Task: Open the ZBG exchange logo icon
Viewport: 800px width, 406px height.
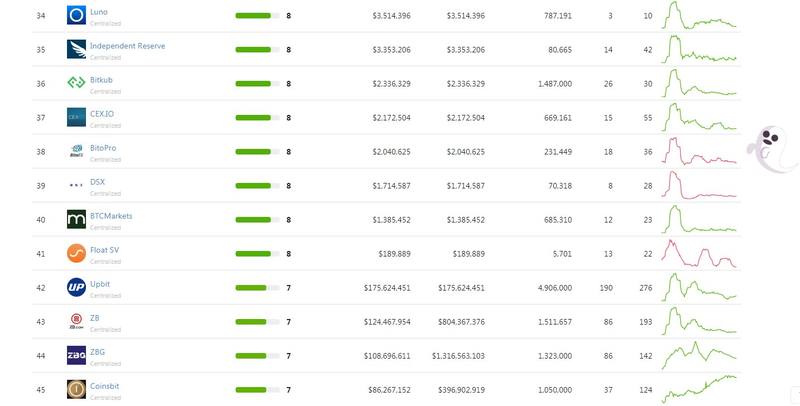Action: click(77, 356)
